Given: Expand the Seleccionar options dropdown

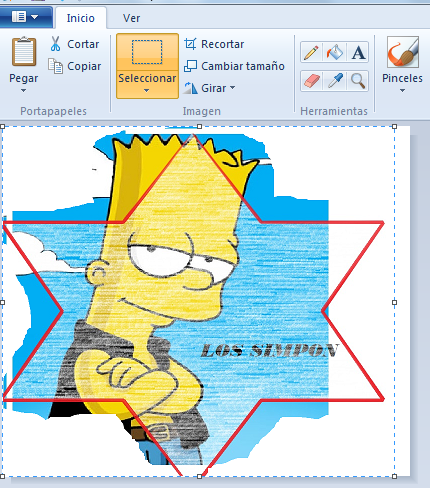Looking at the screenshot, I should click(x=147, y=91).
